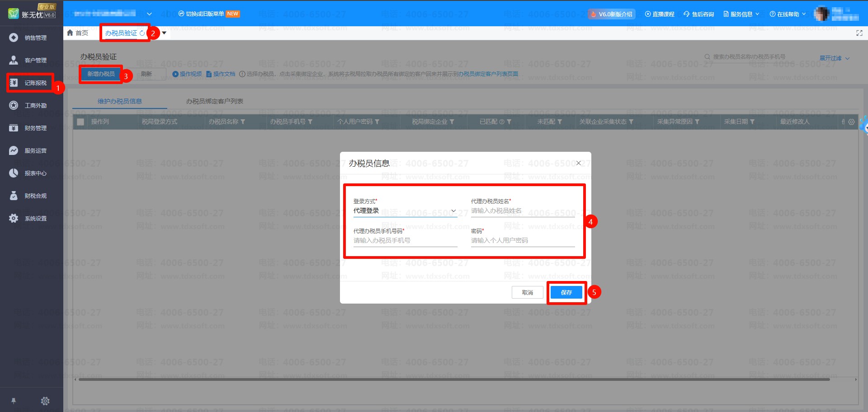Toggle fullscreen with the expand icon
The height and width of the screenshot is (412, 868).
point(859,33)
